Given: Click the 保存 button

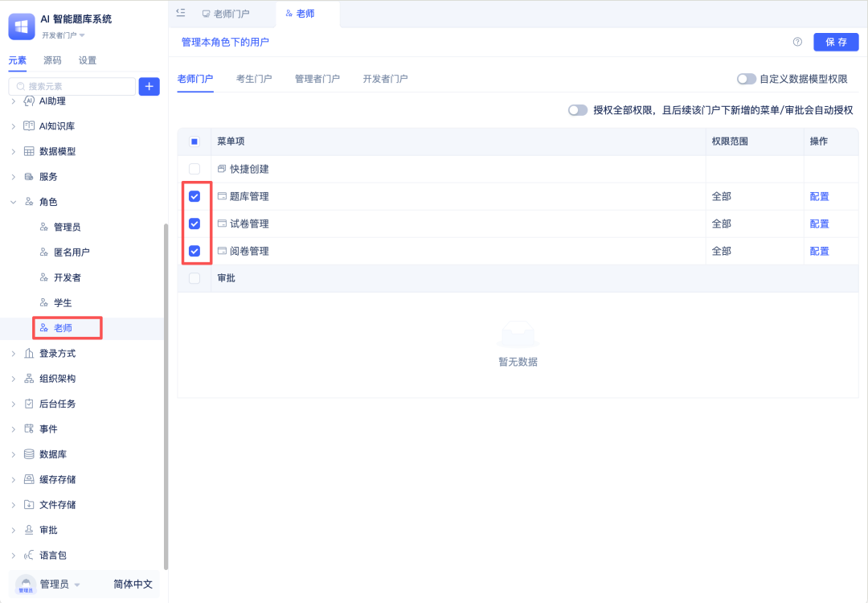Looking at the screenshot, I should (836, 42).
